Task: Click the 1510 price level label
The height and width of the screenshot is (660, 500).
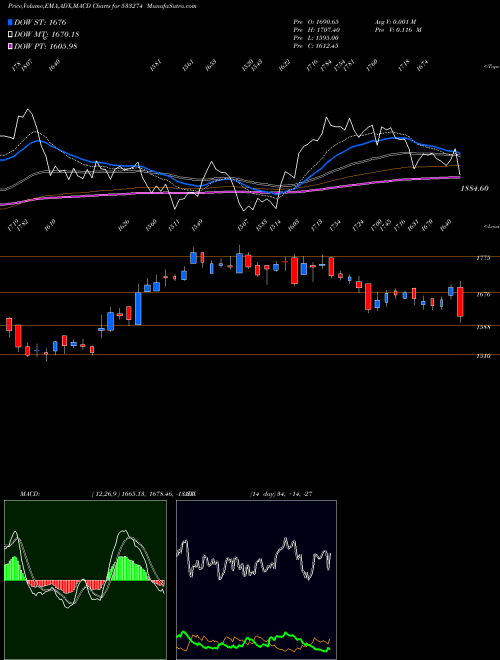Action: click(x=483, y=356)
